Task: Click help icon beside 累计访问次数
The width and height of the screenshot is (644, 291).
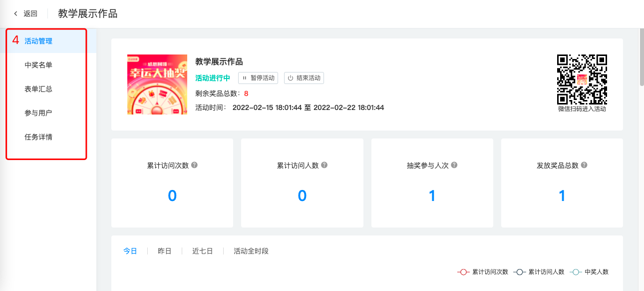Action: click(x=195, y=165)
